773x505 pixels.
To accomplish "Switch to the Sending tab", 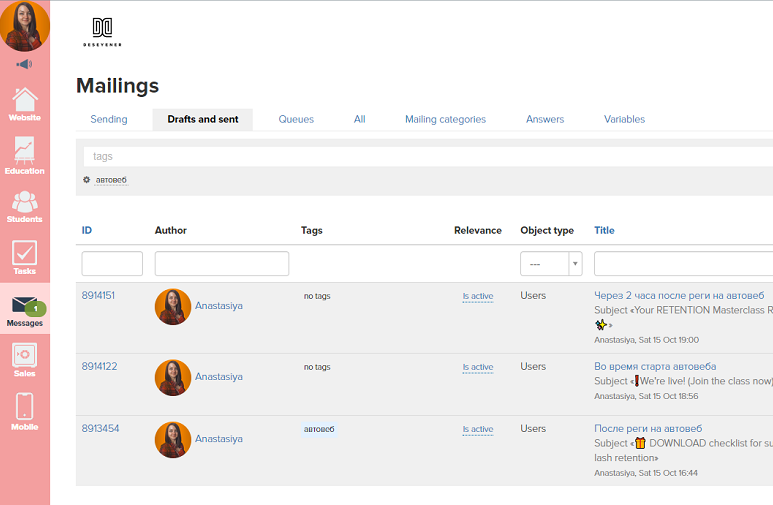I will click(109, 119).
